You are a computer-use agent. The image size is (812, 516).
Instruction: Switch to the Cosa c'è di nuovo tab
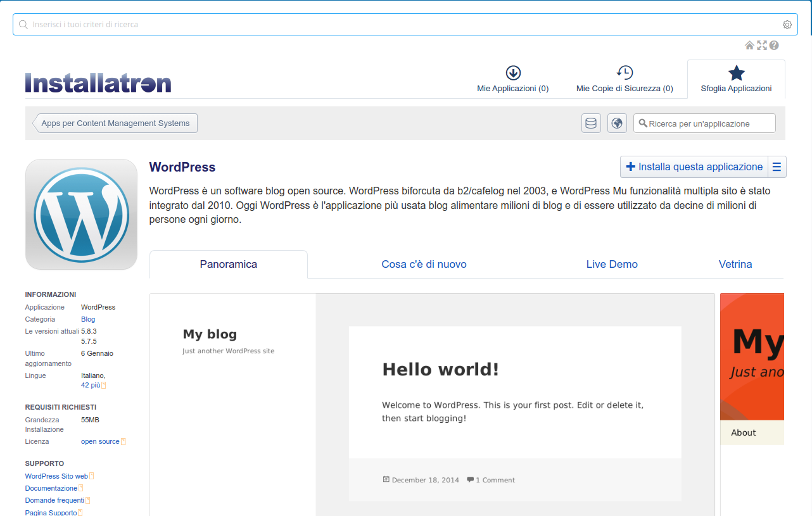(x=424, y=264)
